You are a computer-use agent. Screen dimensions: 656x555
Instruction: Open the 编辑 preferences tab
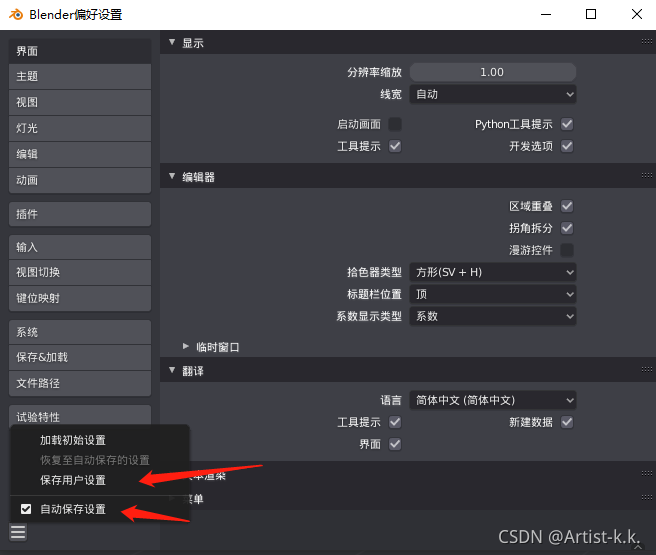point(80,154)
